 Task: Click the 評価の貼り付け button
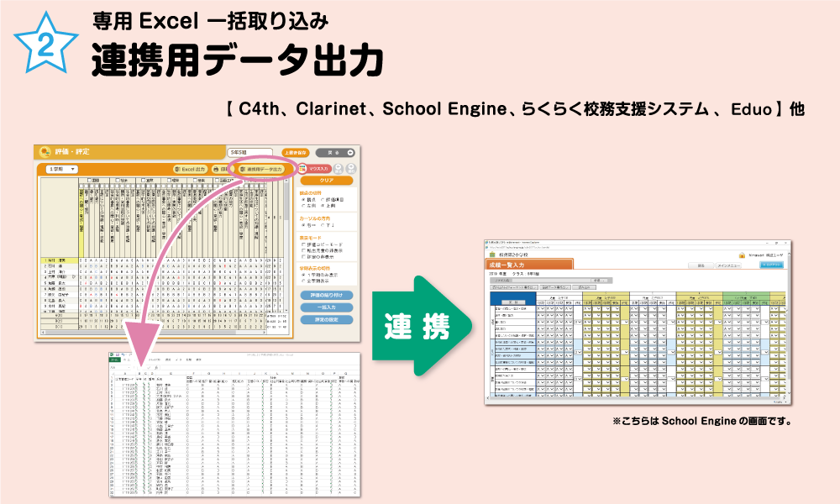click(x=327, y=295)
